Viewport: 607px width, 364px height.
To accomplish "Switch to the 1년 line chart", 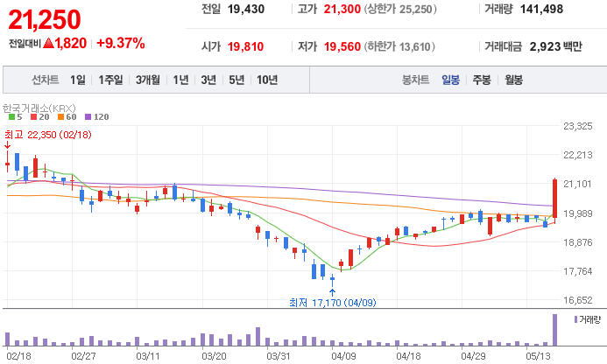I will coord(180,80).
